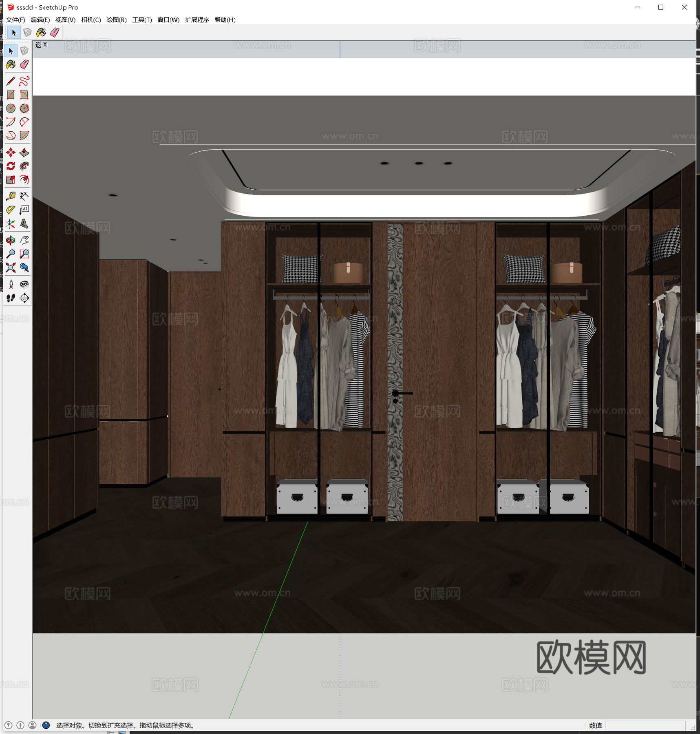700x734 pixels.
Task: Maximize the SketchUp Pro window
Action: (x=661, y=7)
